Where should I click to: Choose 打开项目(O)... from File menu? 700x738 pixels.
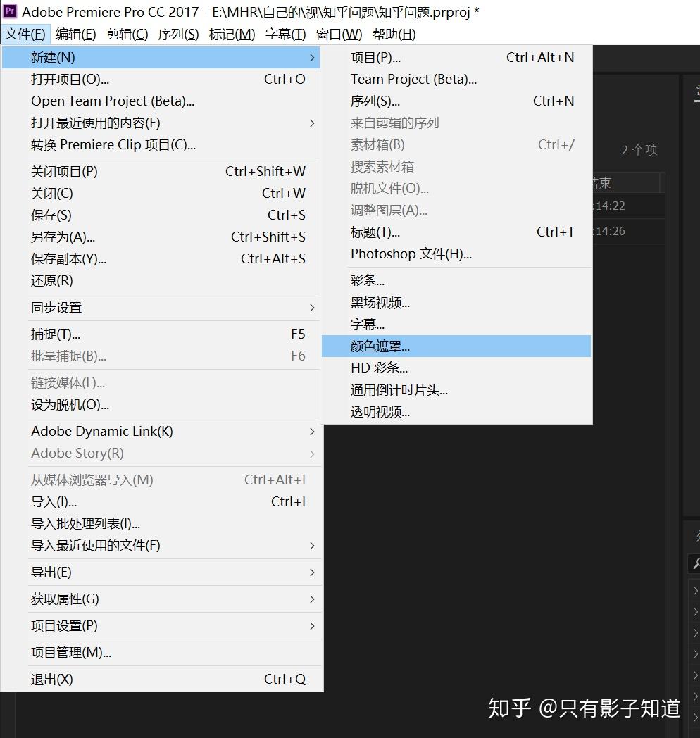161,79
